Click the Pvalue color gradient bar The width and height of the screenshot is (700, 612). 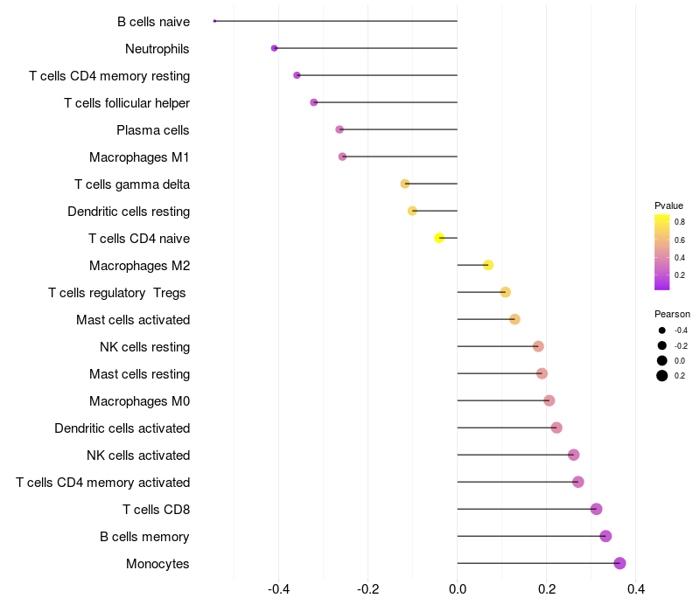point(662,252)
